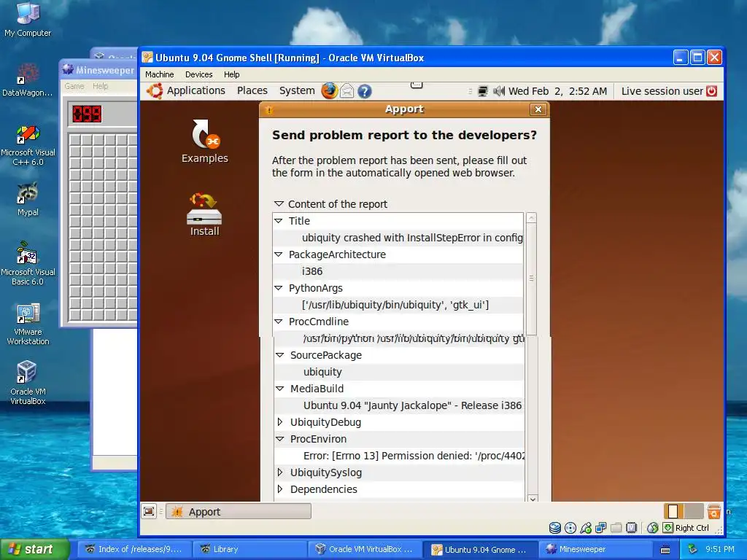Collapse the SourcePackage tree row
The width and height of the screenshot is (747, 560).
pos(279,355)
